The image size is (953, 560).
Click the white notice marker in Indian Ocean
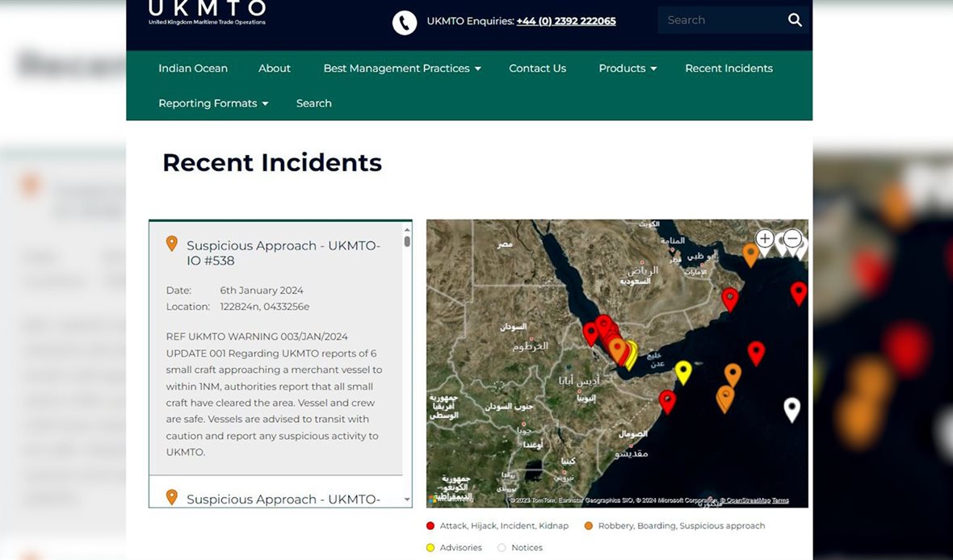coord(791,410)
